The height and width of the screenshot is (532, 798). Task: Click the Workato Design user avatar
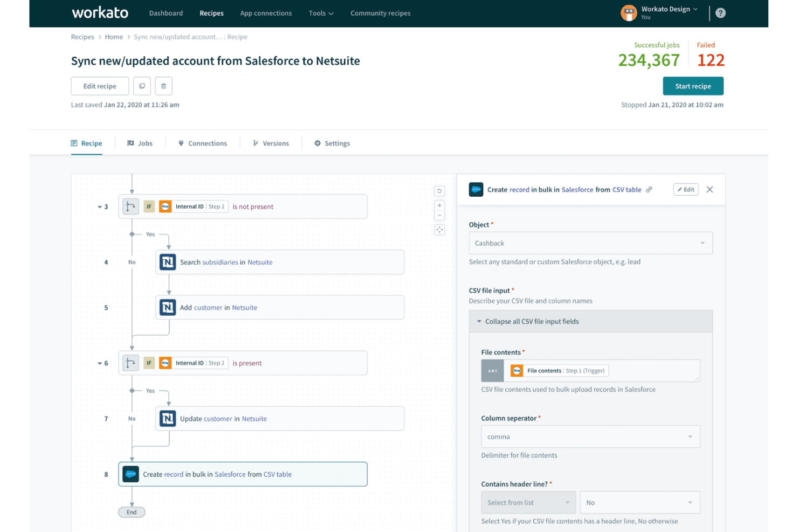pyautogui.click(x=629, y=13)
